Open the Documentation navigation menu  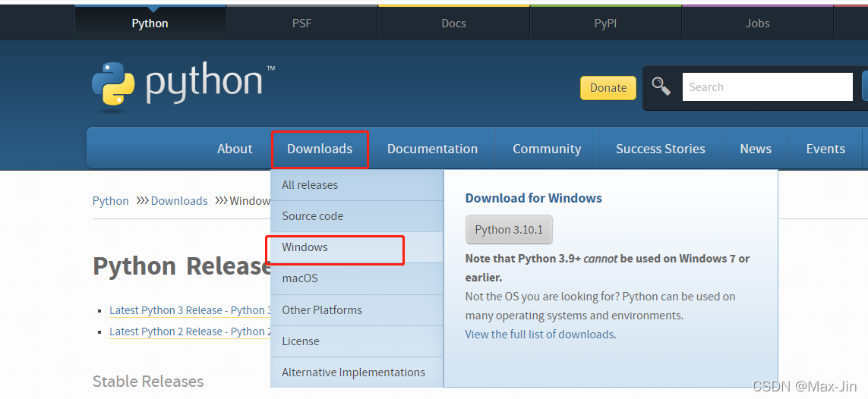[432, 149]
